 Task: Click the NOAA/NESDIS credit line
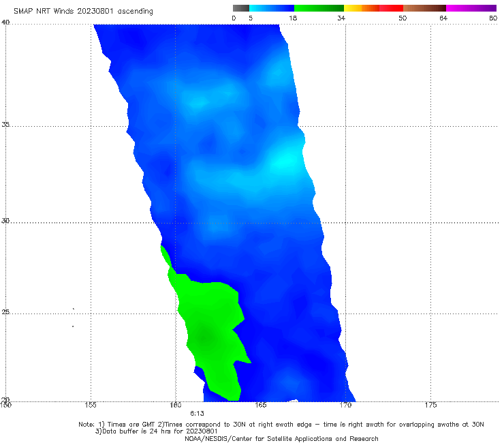(x=281, y=439)
